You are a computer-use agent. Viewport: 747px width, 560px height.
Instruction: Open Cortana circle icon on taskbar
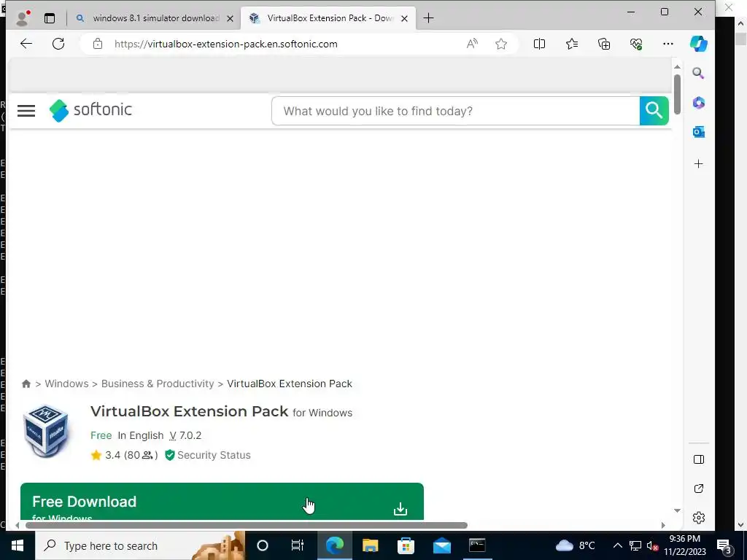point(263,545)
